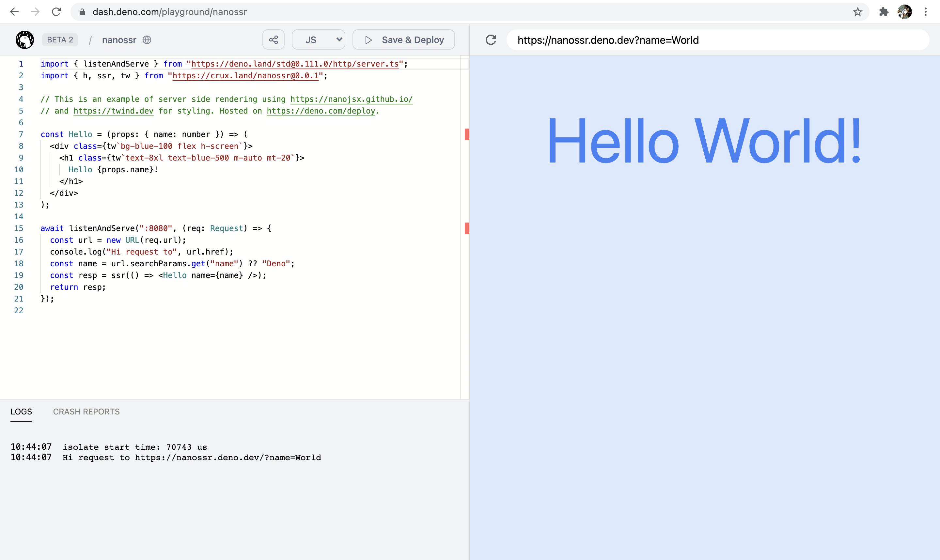
Task: Click the browser address bar
Action: 453,12
